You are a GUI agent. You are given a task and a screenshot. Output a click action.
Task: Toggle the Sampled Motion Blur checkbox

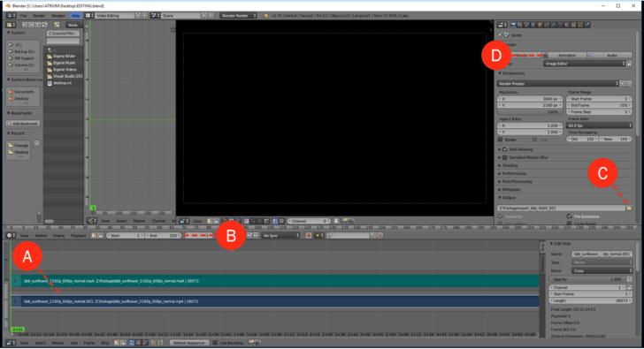pyautogui.click(x=505, y=157)
